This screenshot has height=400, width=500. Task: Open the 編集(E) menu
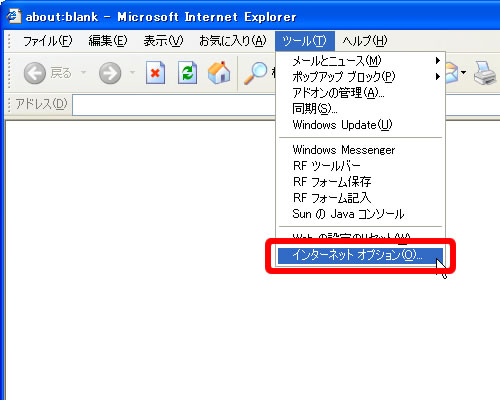coord(108,41)
